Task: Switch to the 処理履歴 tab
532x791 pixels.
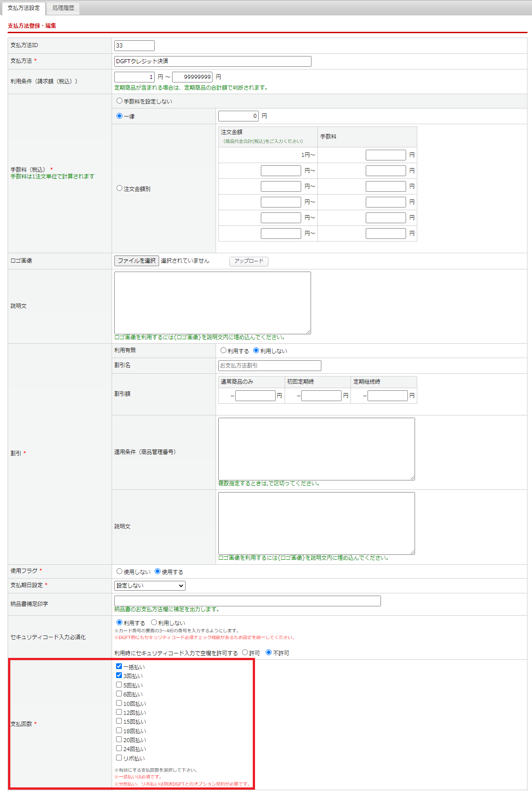Action: (x=63, y=8)
